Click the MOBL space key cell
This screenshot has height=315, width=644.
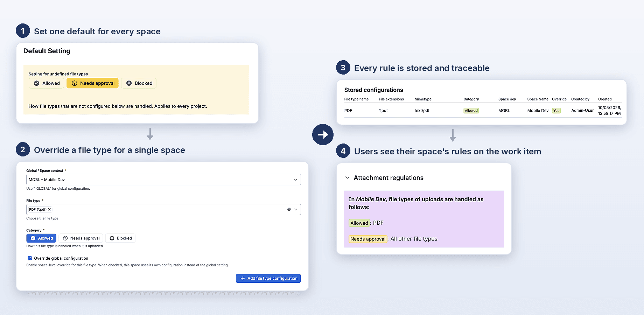[504, 111]
